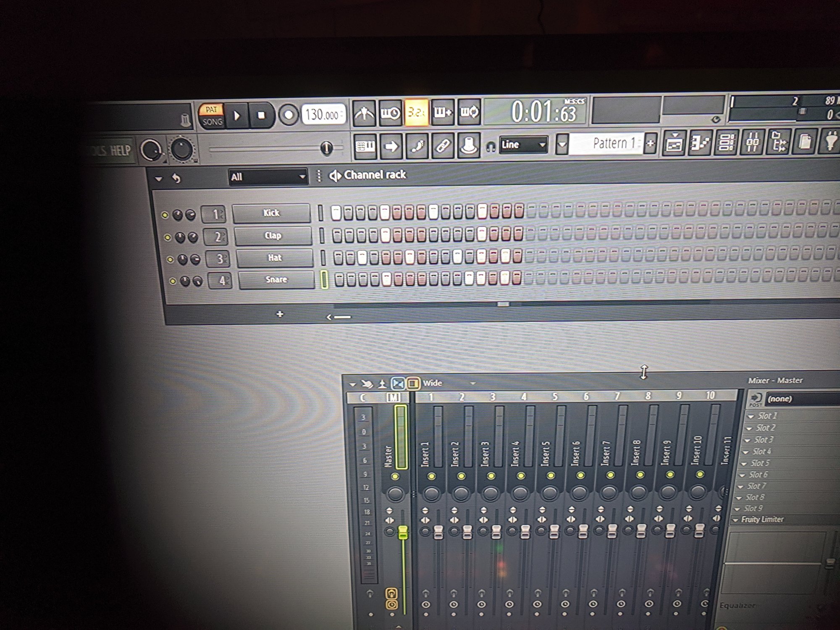Open the Playlist view icon
This screenshot has width=840, height=630.
point(674,143)
